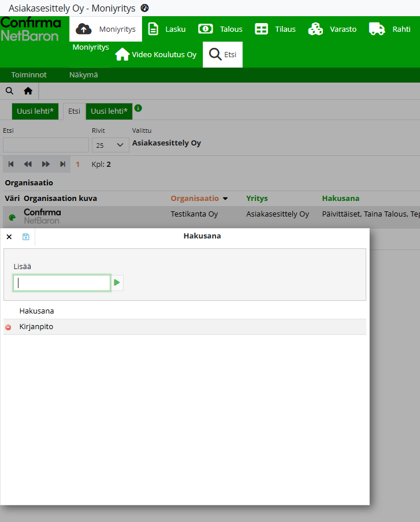
Task: Sort by the Organisaatio column header
Action: click(195, 198)
